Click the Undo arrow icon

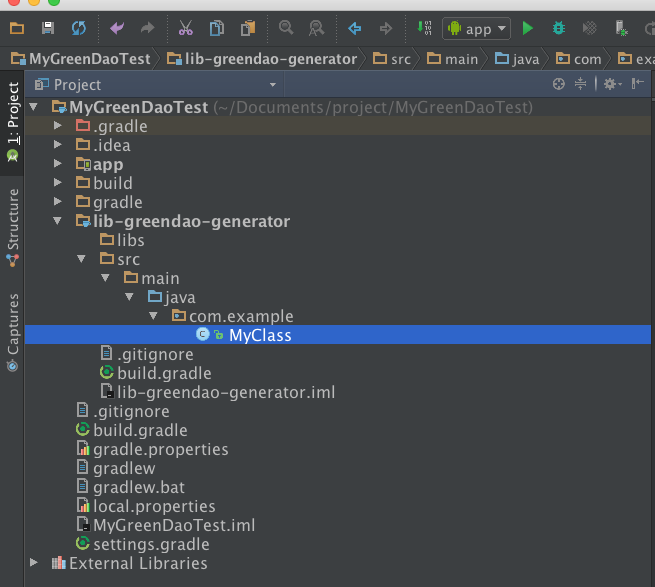point(118,28)
